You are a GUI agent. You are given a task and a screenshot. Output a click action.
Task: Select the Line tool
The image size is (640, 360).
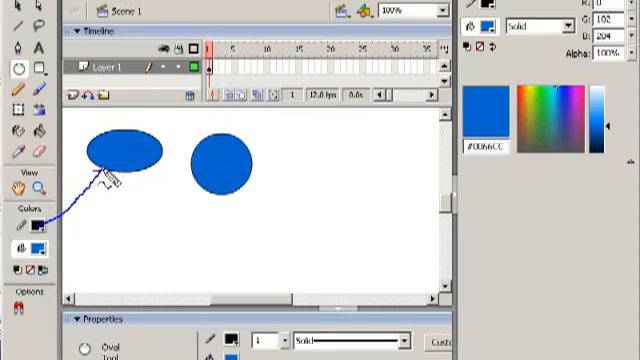[18, 26]
